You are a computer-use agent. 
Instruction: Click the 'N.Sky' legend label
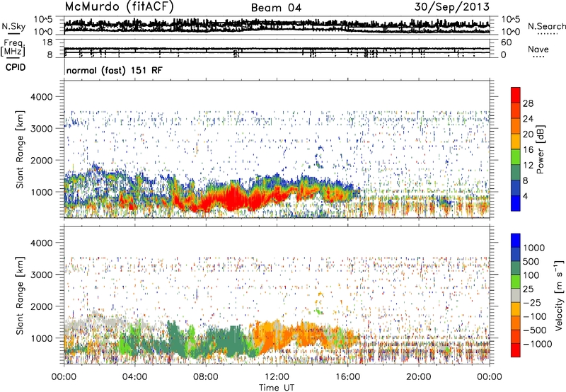[13, 26]
